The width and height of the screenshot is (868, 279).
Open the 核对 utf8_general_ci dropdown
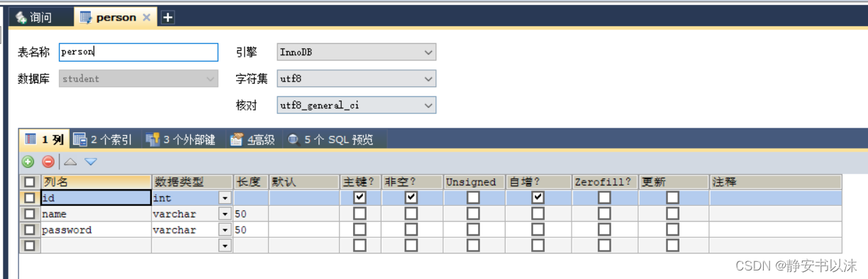356,105
